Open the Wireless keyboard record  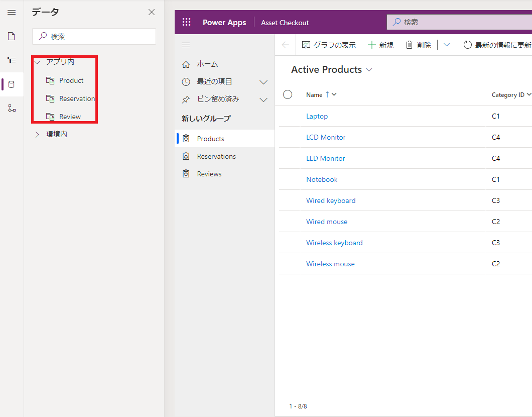[334, 243]
